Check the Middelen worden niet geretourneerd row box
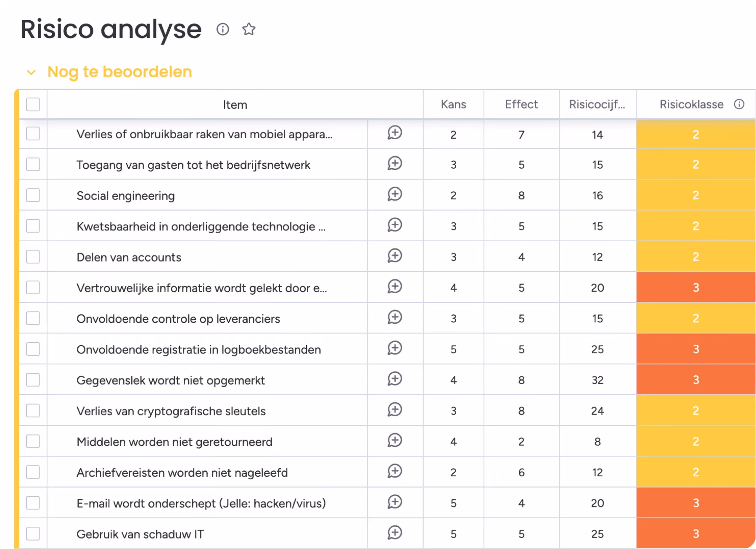This screenshot has width=756, height=549. pyautogui.click(x=33, y=441)
